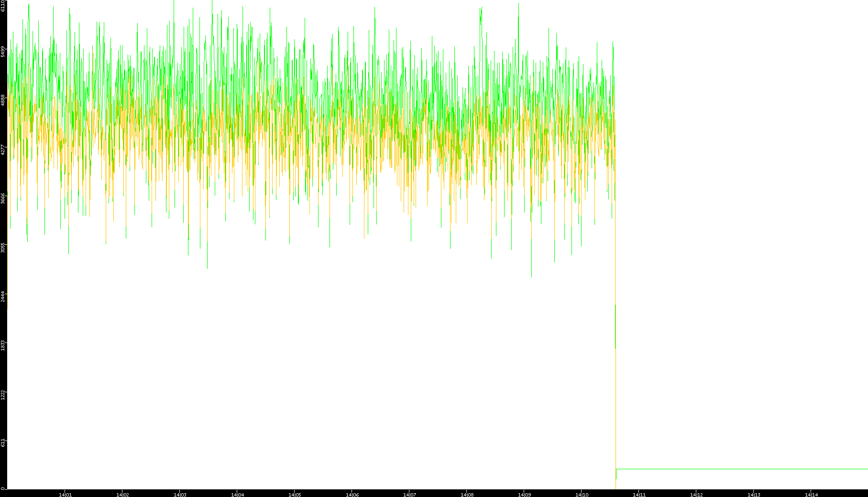The image size is (868, 497).
Task: Click the 14:09 time axis label
Action: coord(524,495)
